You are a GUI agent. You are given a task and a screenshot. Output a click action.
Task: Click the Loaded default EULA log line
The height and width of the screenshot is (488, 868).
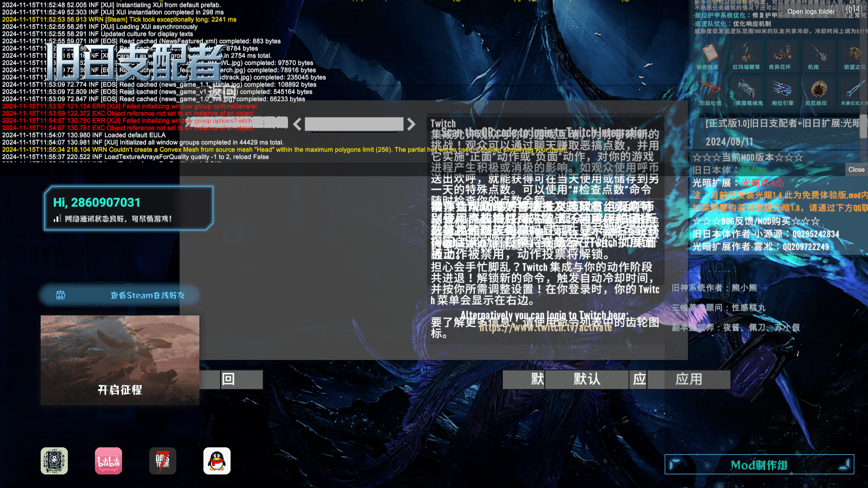pos(84,135)
